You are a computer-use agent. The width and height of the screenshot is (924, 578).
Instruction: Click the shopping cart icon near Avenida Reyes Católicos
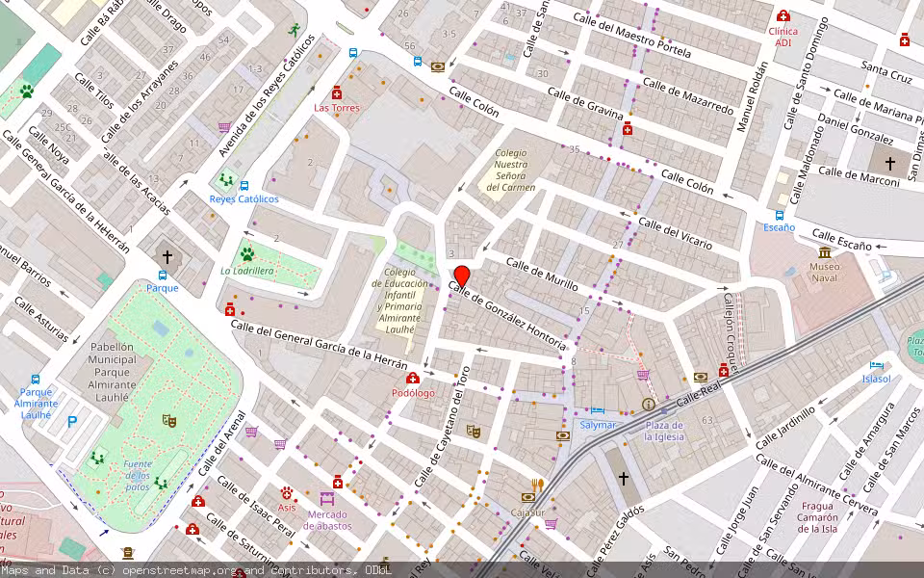tap(224, 127)
